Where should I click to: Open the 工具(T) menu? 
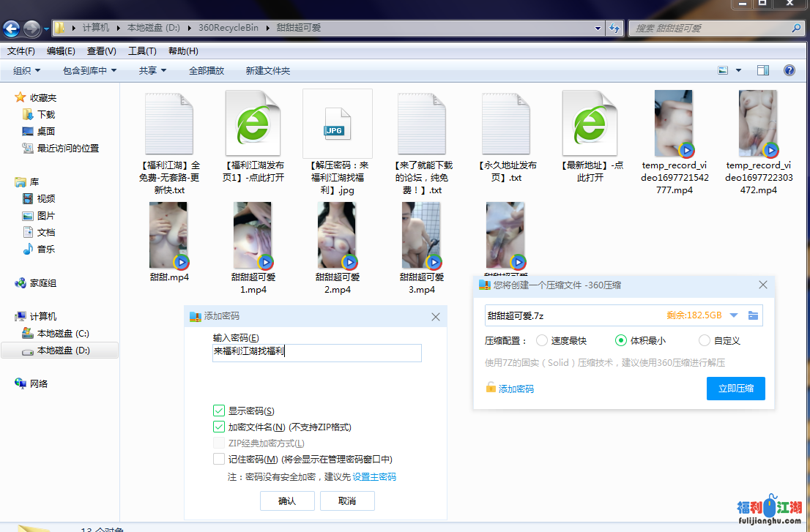(x=142, y=51)
